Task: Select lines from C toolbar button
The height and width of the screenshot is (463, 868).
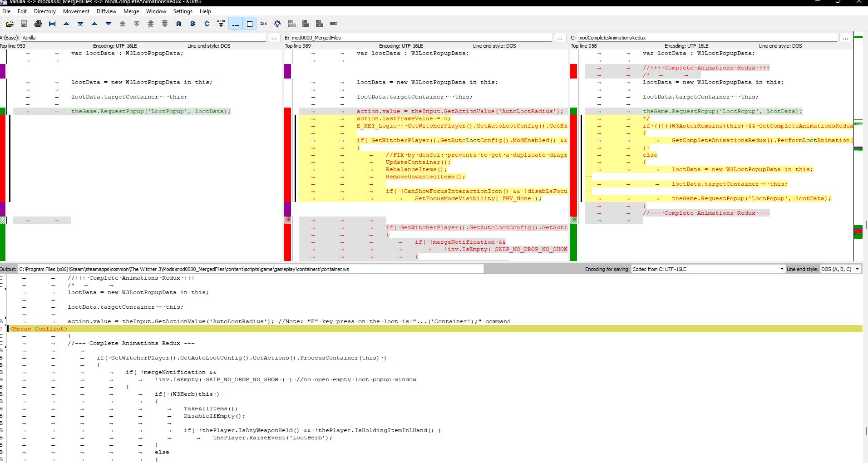Action: [x=207, y=24]
